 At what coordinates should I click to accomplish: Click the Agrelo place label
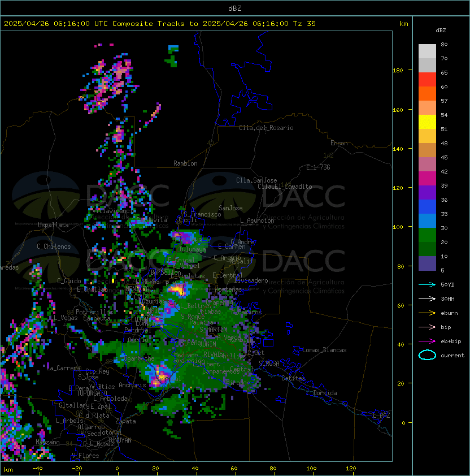coord(138,340)
